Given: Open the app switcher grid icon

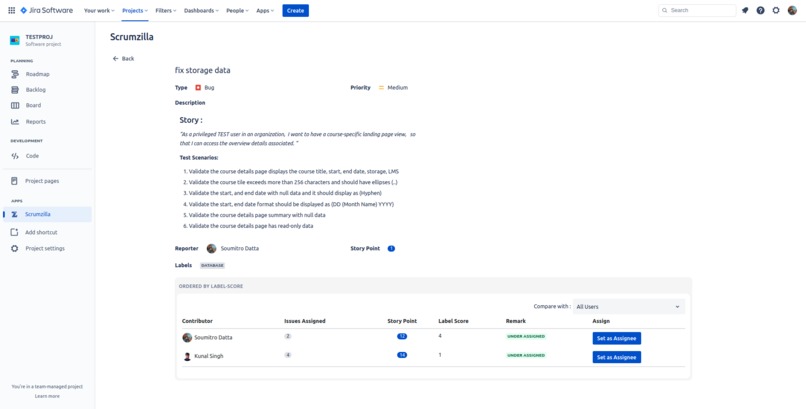Looking at the screenshot, I should 11,10.
